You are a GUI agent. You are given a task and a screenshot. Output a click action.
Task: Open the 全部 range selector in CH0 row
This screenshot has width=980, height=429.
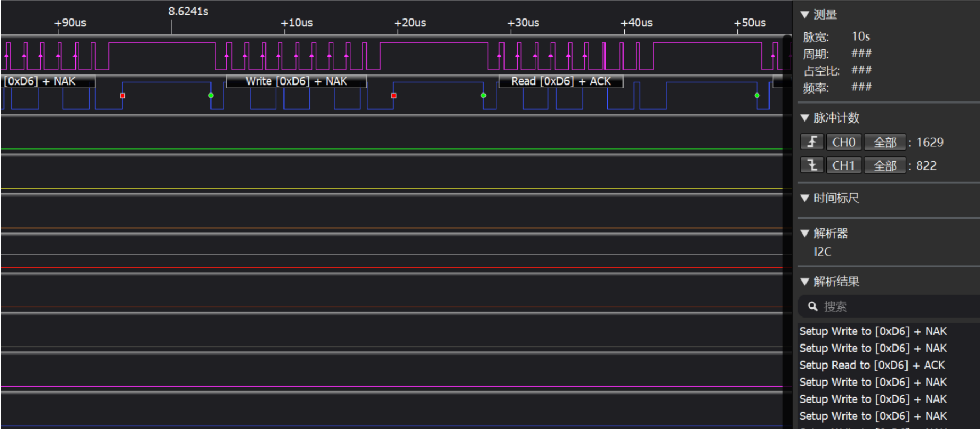coord(885,142)
